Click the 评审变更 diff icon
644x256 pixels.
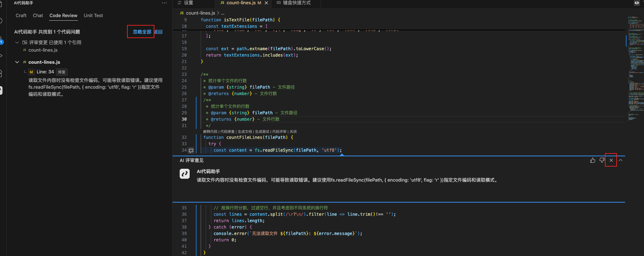[x=25, y=42]
